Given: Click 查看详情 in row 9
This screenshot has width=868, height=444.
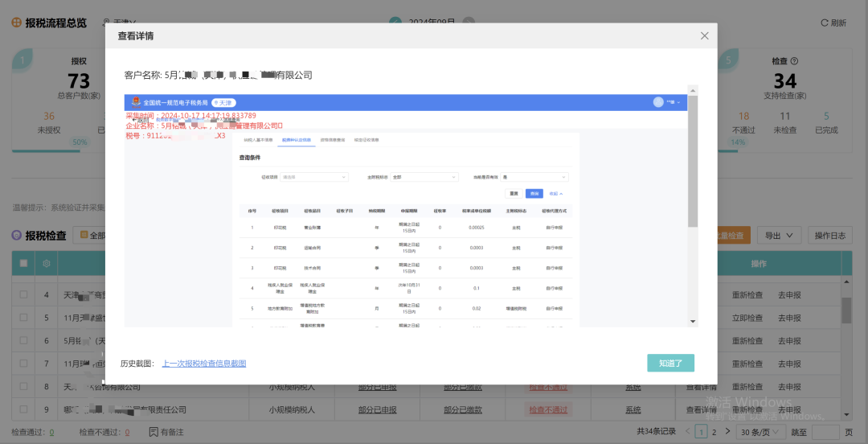Looking at the screenshot, I should point(702,410).
